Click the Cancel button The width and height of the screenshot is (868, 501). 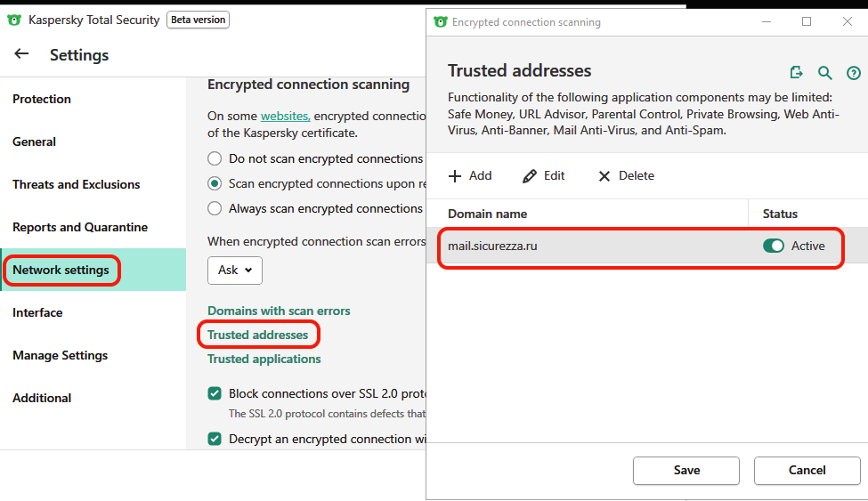click(807, 470)
